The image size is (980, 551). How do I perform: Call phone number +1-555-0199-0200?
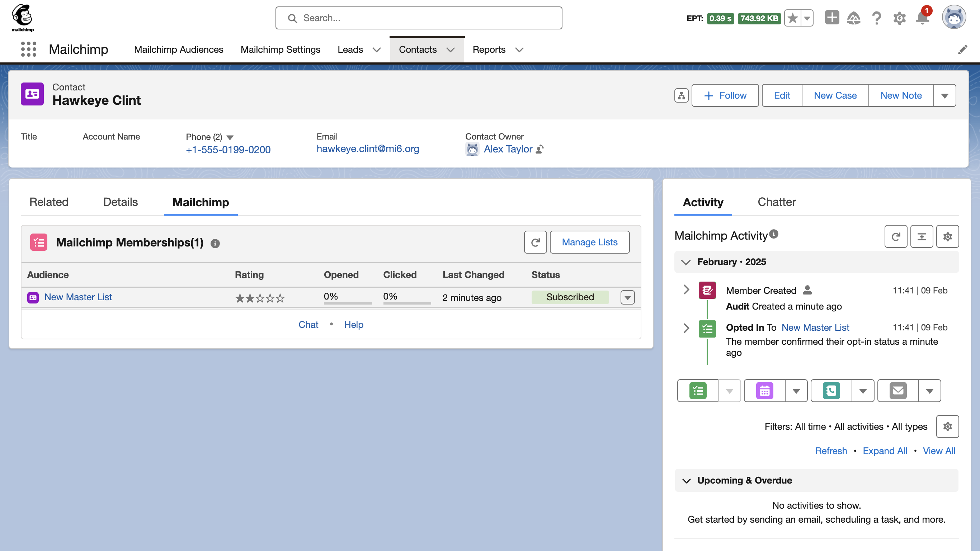pos(228,150)
